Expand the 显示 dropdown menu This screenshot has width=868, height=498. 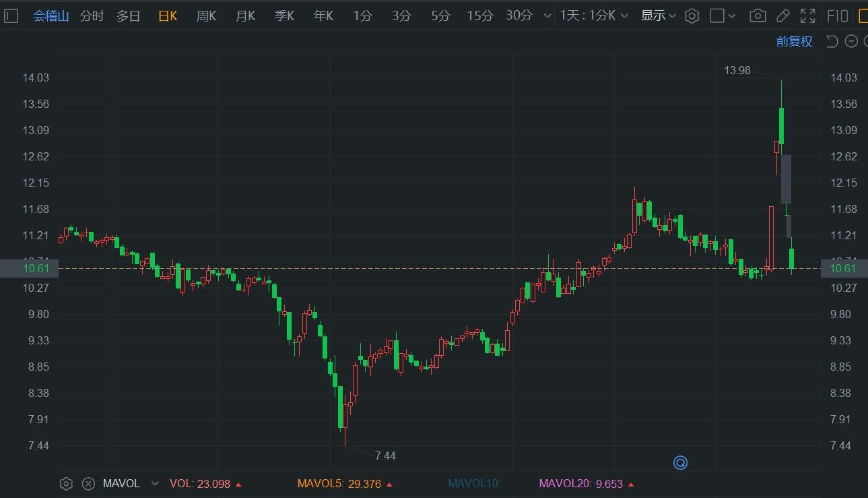tap(658, 15)
